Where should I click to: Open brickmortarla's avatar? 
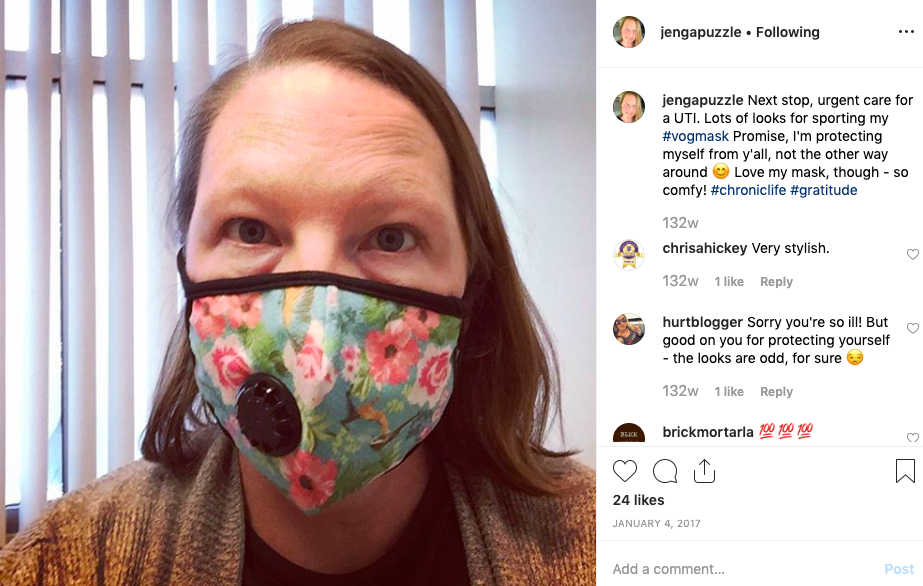629,434
